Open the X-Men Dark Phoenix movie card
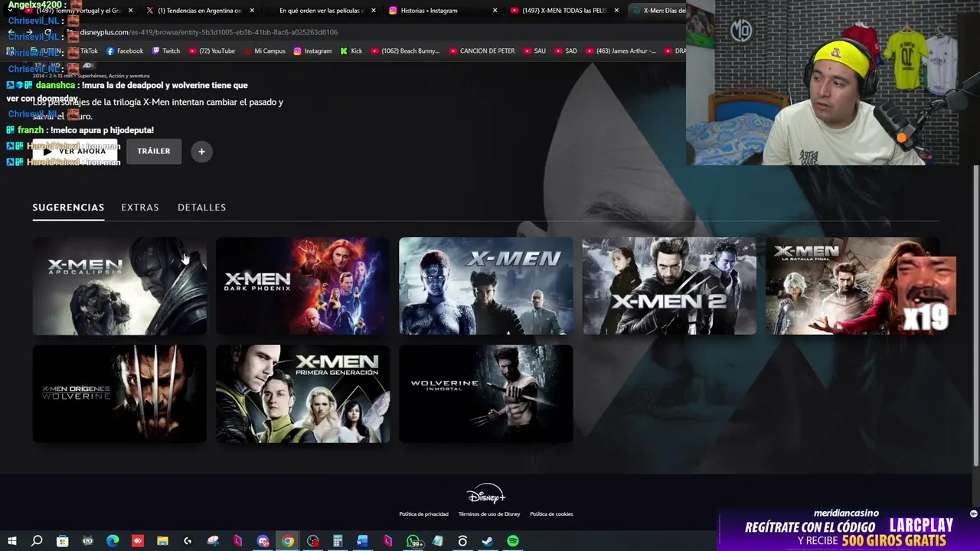Image resolution: width=980 pixels, height=551 pixels. 302,286
